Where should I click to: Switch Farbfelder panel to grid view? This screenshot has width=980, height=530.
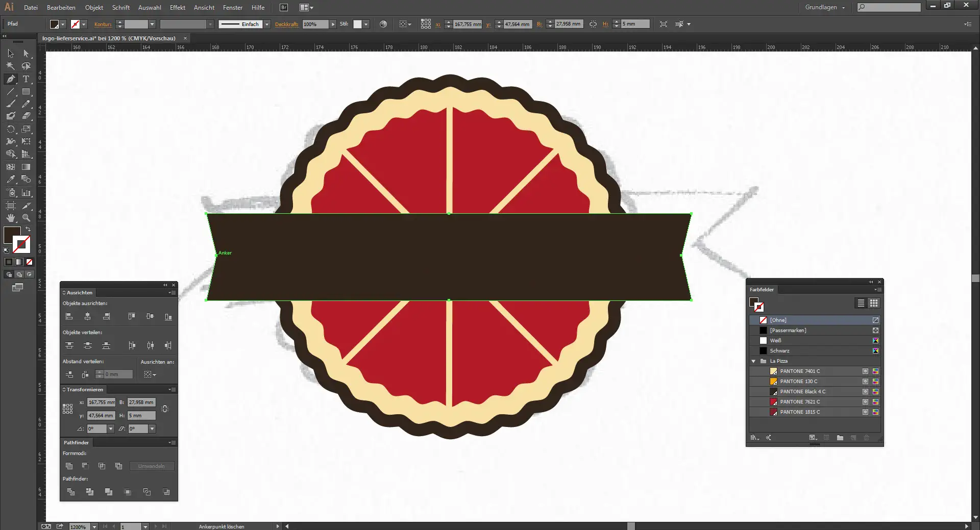click(874, 304)
